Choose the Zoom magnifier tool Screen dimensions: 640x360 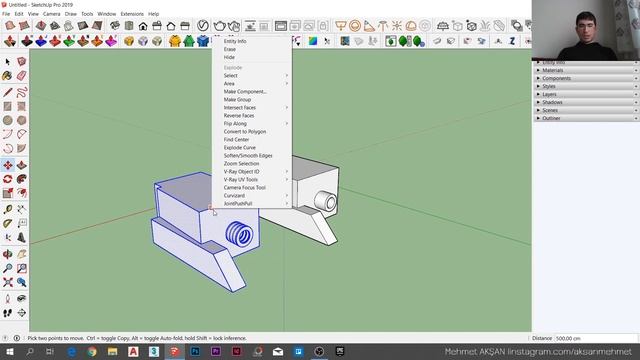pos(7,268)
